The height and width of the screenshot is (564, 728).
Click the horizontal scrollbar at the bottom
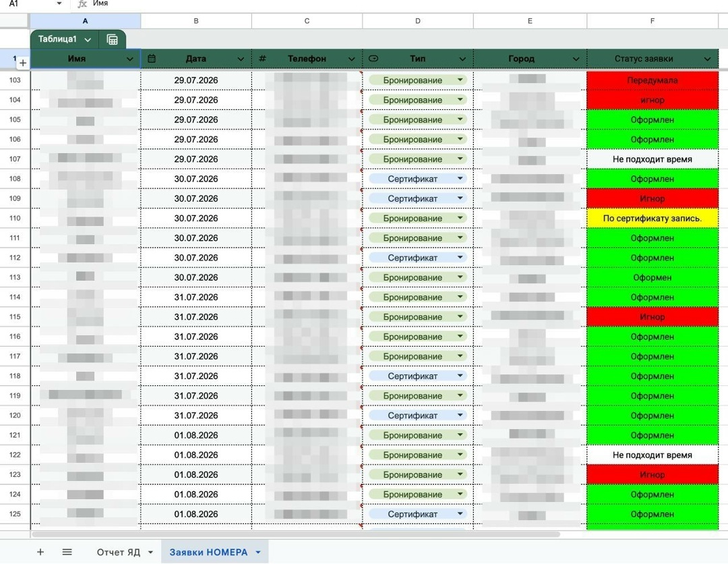point(296,534)
